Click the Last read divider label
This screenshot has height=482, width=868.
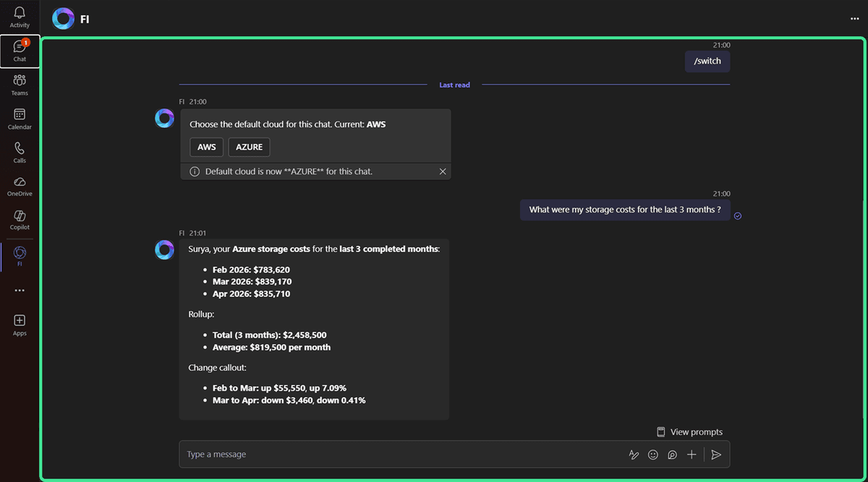[x=454, y=85]
